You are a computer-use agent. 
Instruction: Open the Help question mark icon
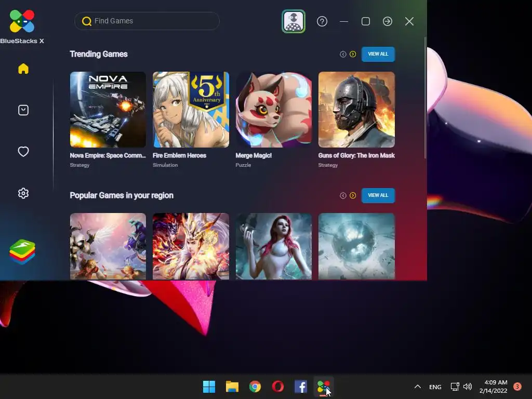[322, 21]
